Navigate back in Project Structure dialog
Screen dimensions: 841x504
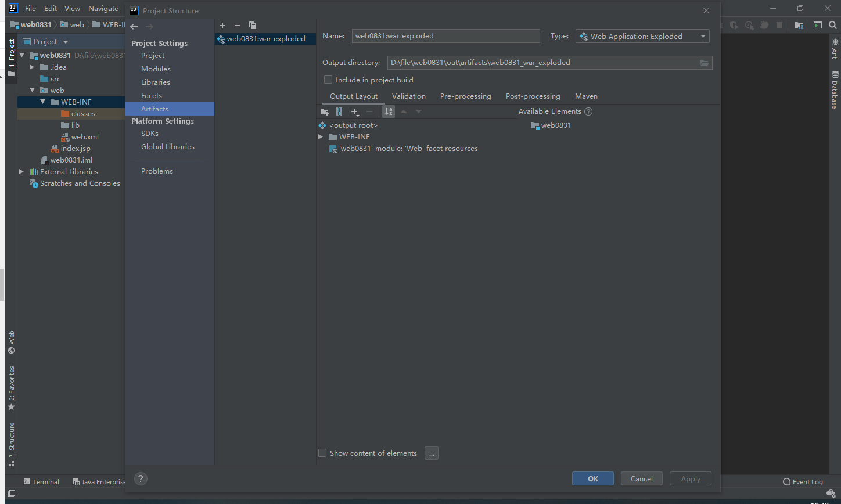tap(134, 27)
